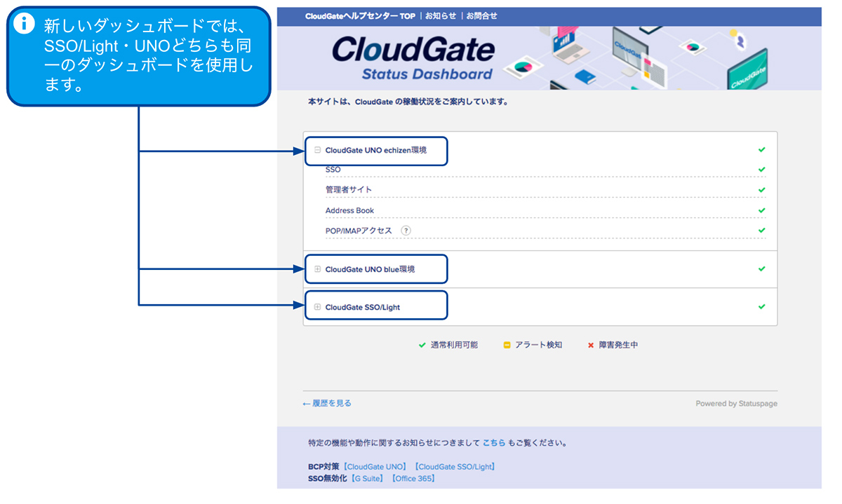This screenshot has width=842, height=504.
Task: Click the green status check on SSO row
Action: tap(761, 170)
